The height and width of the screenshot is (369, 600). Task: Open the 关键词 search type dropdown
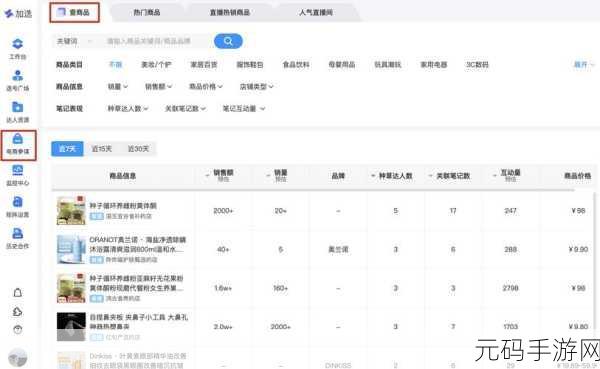click(x=74, y=41)
